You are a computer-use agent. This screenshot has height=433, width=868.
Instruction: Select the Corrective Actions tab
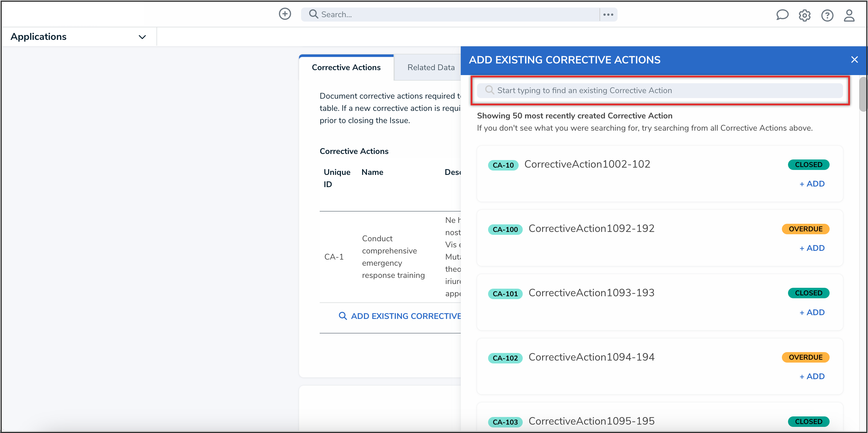tap(346, 68)
